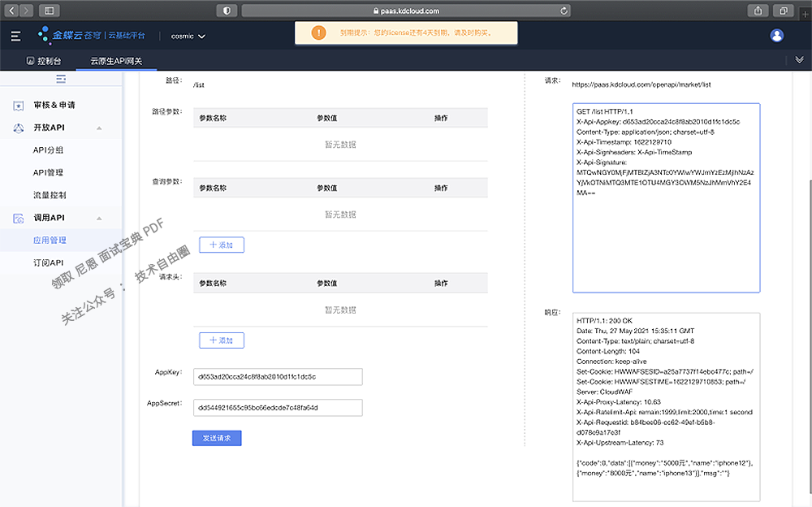The image size is (812, 507).
Task: Open 审核&申请 in the sidebar
Action: click(54, 106)
